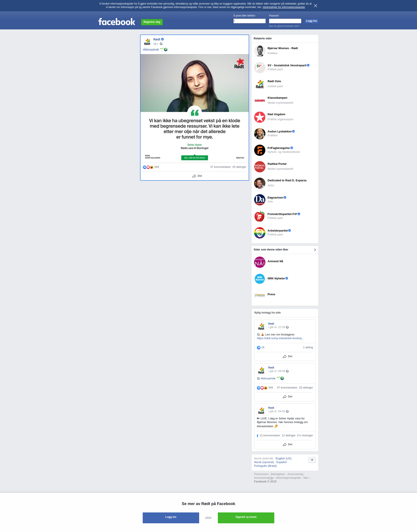Select English (US) language link
417x532 pixels.
(x=283, y=459)
